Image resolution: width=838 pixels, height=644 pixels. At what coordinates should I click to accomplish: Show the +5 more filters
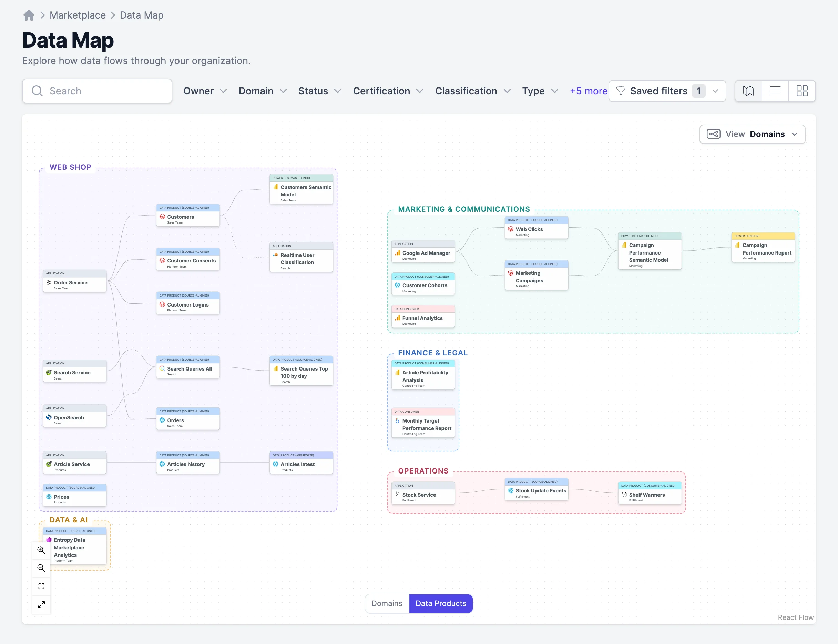click(x=588, y=91)
